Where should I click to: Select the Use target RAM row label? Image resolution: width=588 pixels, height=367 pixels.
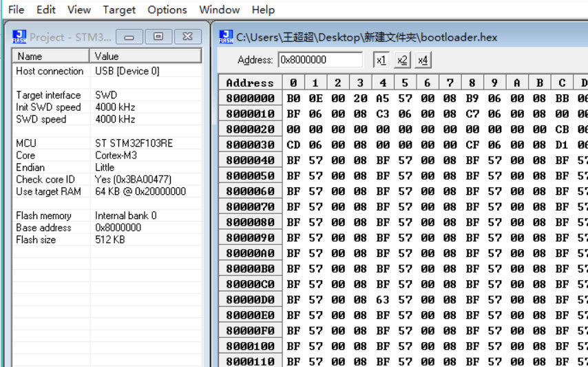[x=48, y=191]
